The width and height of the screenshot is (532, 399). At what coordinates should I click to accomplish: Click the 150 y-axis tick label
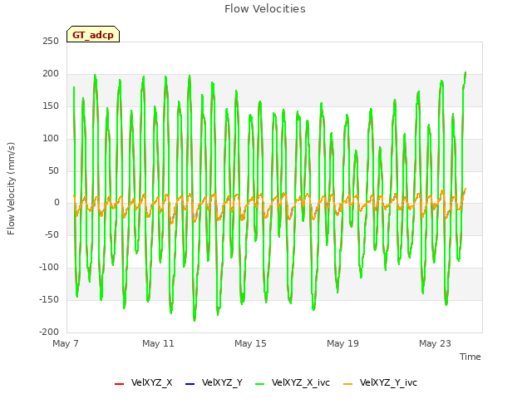51,106
